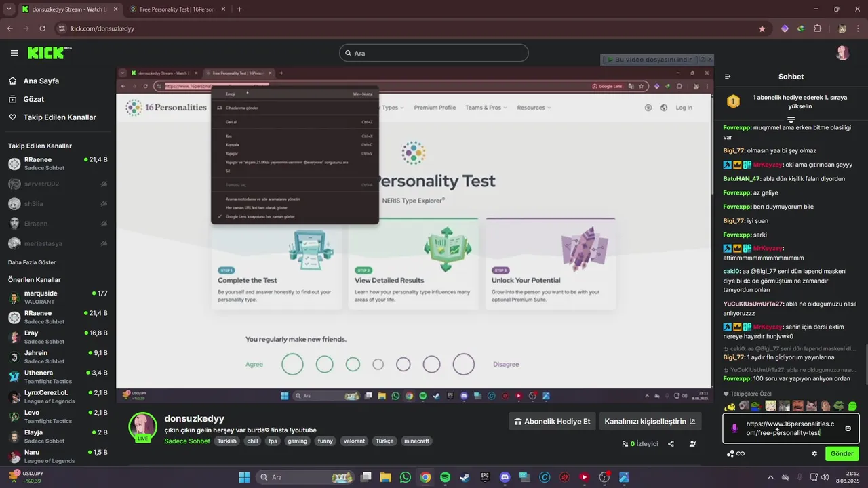Open the emoji picker in chat input
This screenshot has height=488, width=868.
(x=848, y=428)
